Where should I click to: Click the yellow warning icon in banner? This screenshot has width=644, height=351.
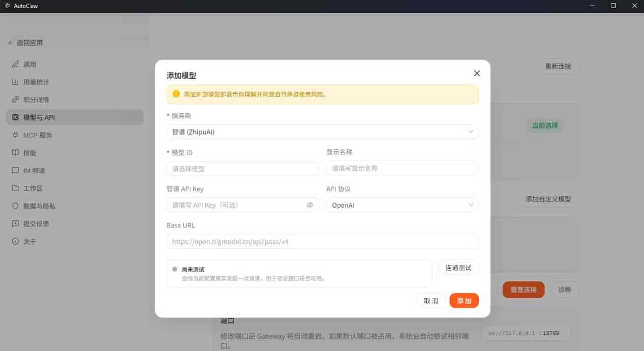click(176, 94)
